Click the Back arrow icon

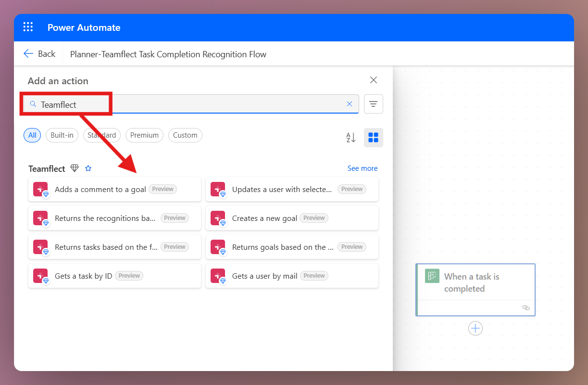(x=28, y=54)
